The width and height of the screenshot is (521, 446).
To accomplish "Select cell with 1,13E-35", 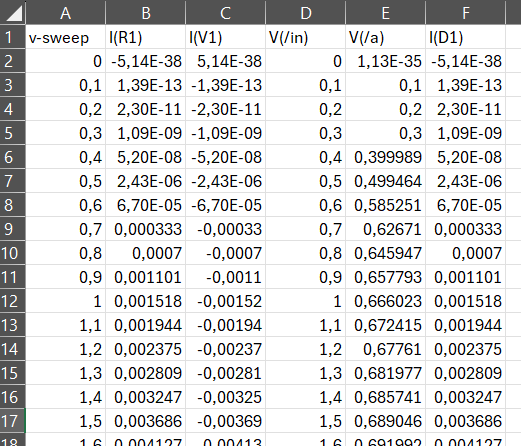I will point(386,61).
